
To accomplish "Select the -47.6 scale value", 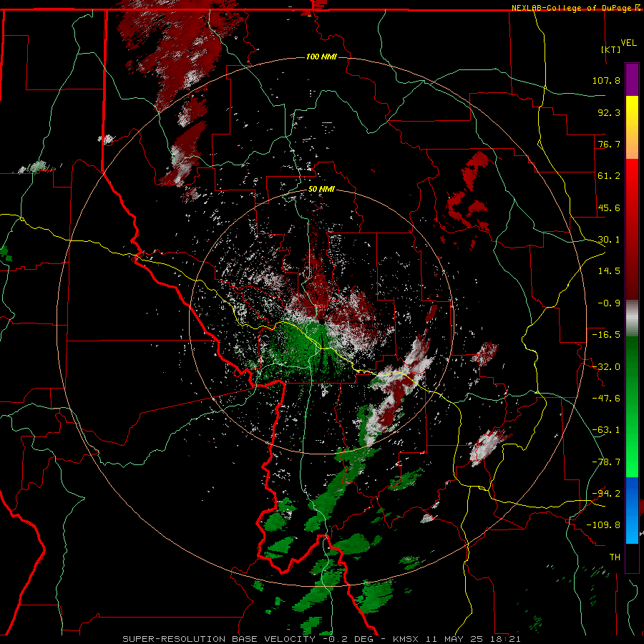I will pos(606,399).
